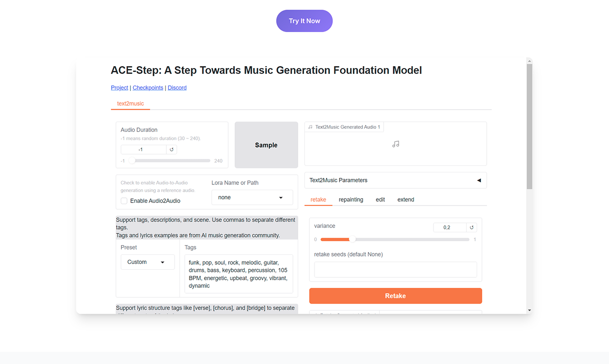609x364 pixels.
Task: Collapse the Text2Music Parameters section
Action: tap(478, 180)
